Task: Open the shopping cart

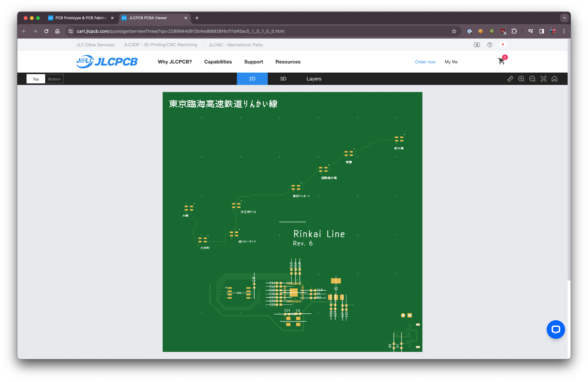Action: pos(502,61)
